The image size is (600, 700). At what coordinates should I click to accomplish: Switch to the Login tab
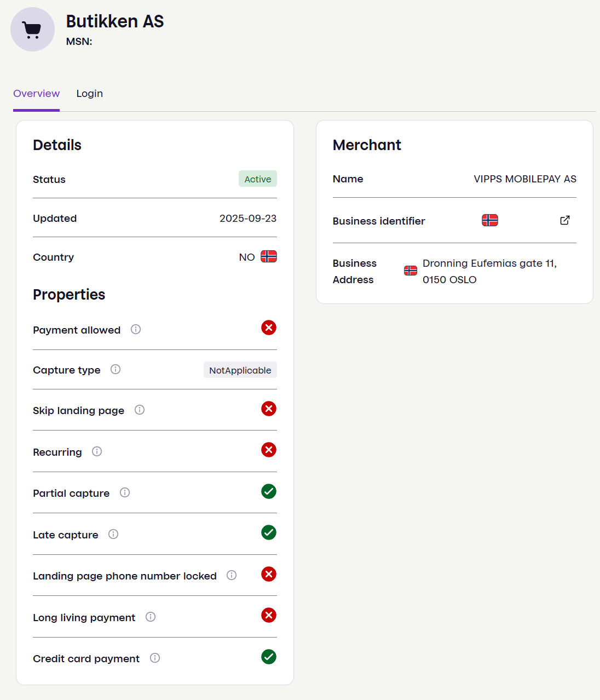(x=89, y=93)
